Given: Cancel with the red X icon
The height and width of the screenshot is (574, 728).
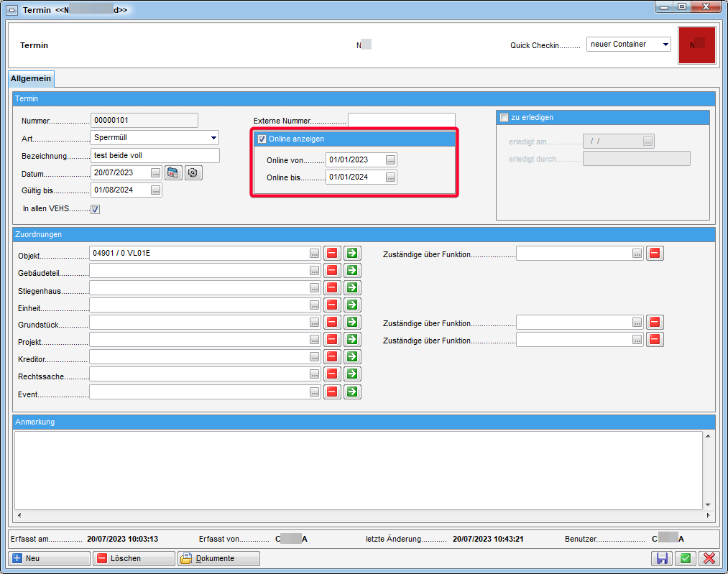Looking at the screenshot, I should pos(709,558).
